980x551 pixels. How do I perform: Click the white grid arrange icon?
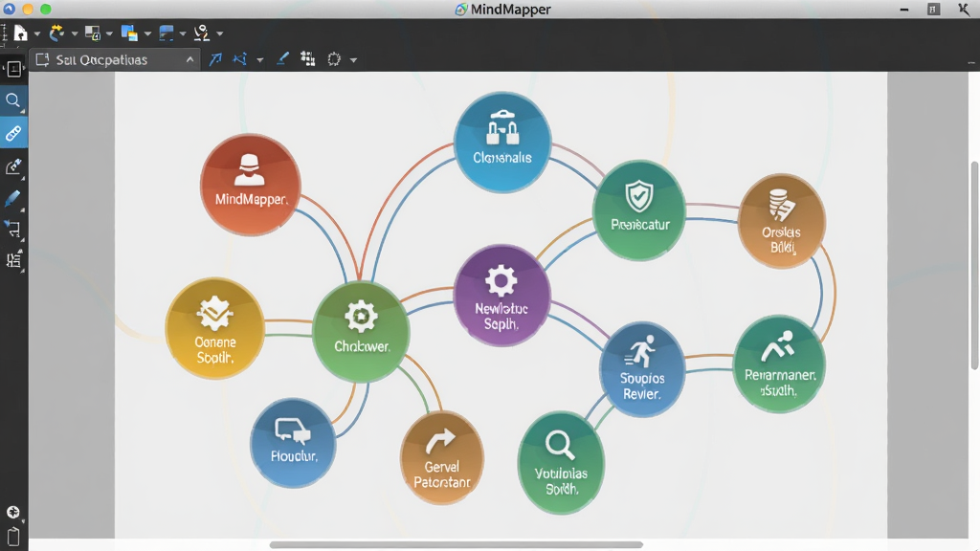pos(307,58)
